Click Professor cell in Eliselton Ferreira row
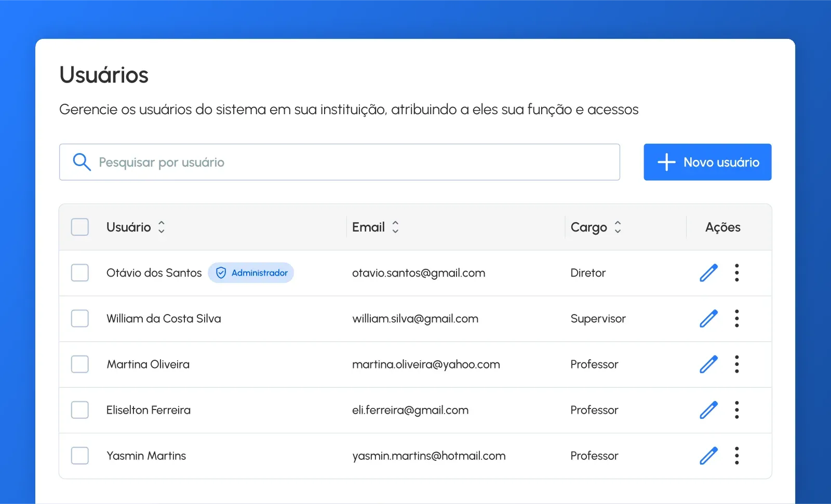The image size is (831, 504). tap(594, 410)
